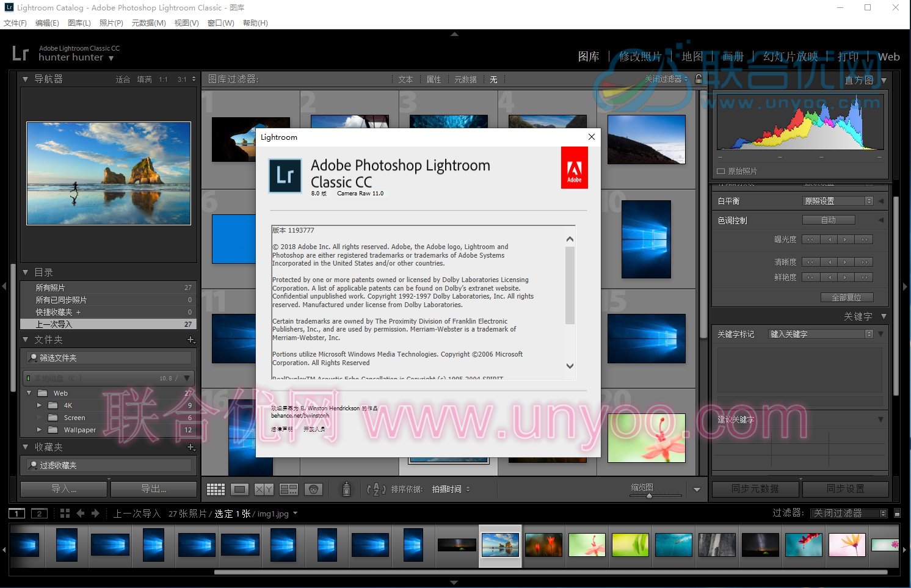Open sort order 拍摄时间 dropdown
Screen dimensions: 911x588
[451, 489]
